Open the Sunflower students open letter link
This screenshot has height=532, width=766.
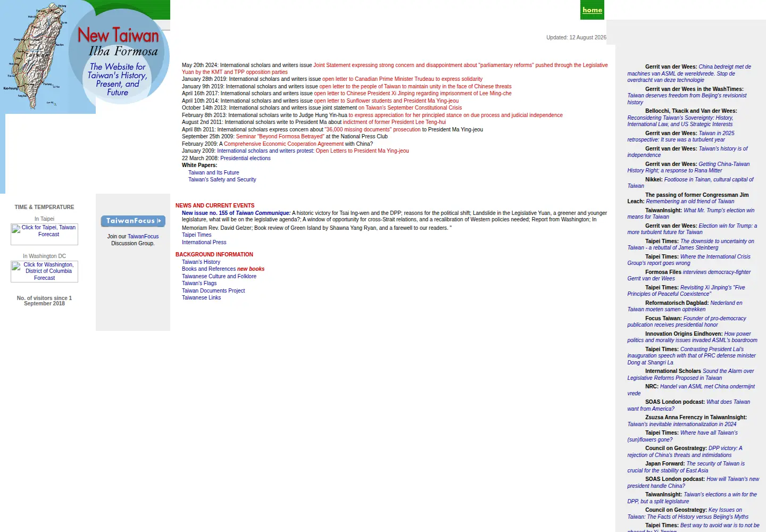point(386,101)
